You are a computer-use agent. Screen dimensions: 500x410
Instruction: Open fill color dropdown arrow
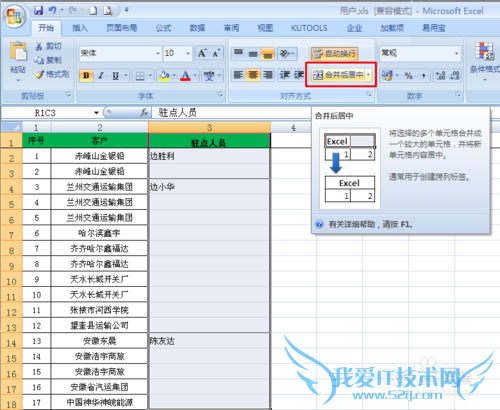click(x=174, y=76)
